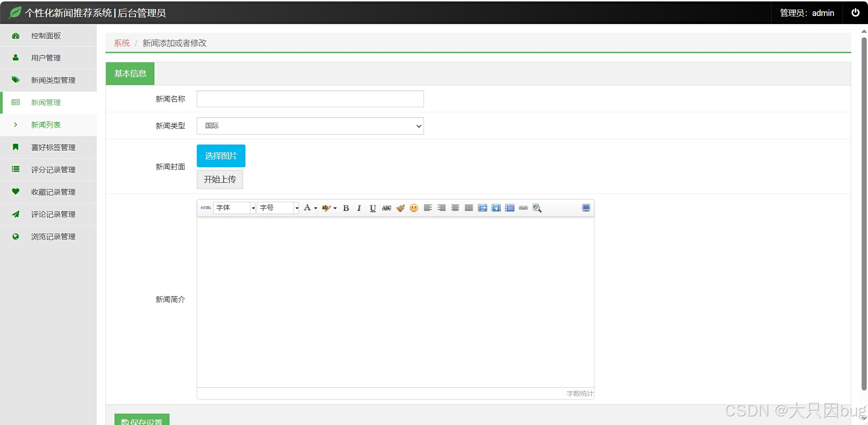Toggle editor fullscreen mode
Image resolution: width=868 pixels, height=425 pixels.
[586, 208]
